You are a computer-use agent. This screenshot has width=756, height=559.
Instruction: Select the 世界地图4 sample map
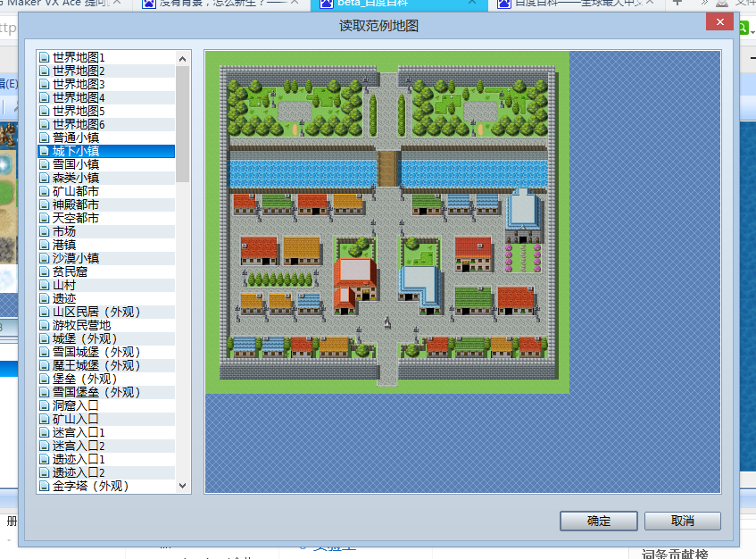click(x=106, y=98)
